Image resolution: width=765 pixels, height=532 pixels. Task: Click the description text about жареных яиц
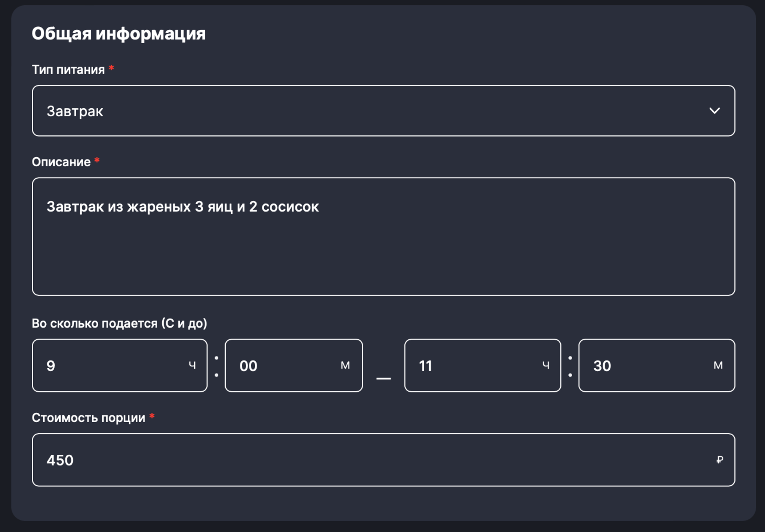[182, 207]
